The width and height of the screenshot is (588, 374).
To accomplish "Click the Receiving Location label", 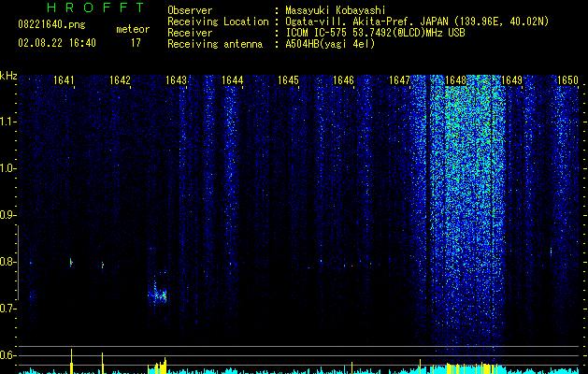I will point(218,22).
